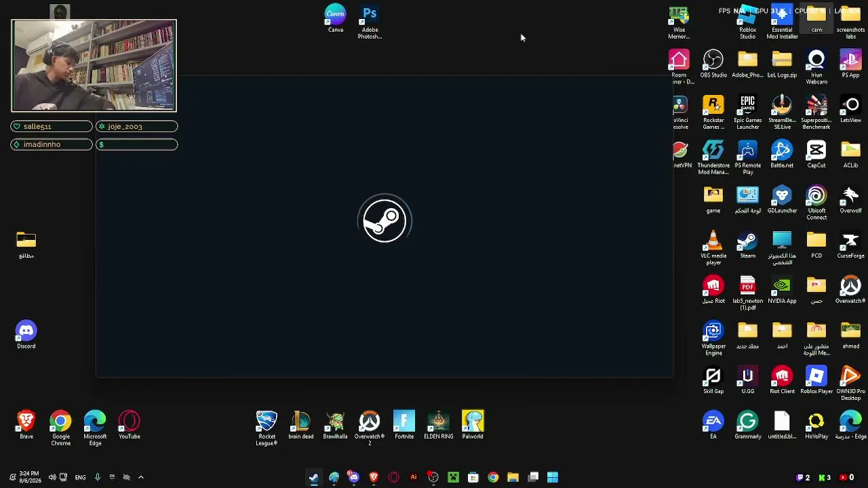This screenshot has height=488, width=868.
Task: Launch Adobe Photoshop from the desktop
Action: click(370, 22)
